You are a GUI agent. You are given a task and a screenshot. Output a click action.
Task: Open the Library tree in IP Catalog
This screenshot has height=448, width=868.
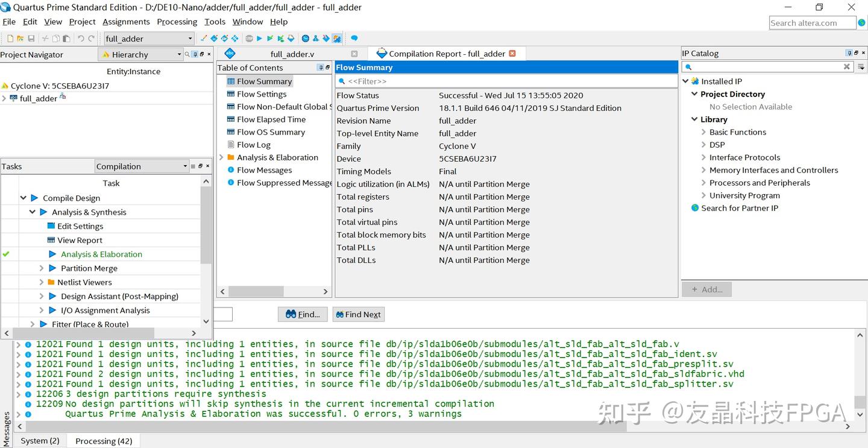694,119
